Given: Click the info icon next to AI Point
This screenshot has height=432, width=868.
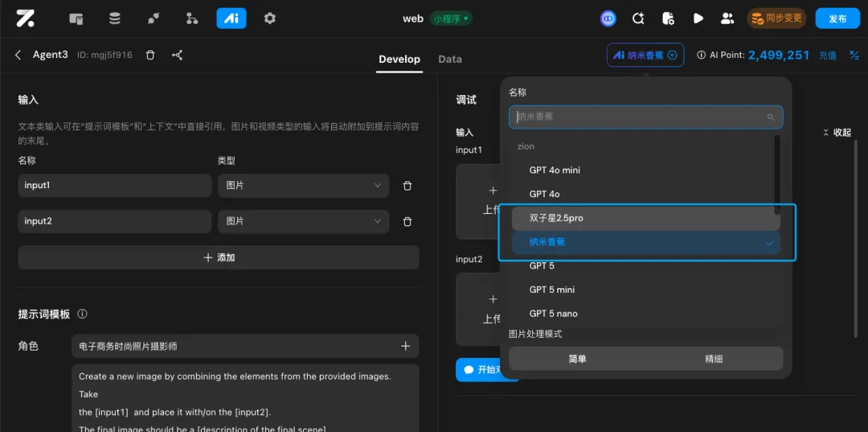Looking at the screenshot, I should [702, 55].
